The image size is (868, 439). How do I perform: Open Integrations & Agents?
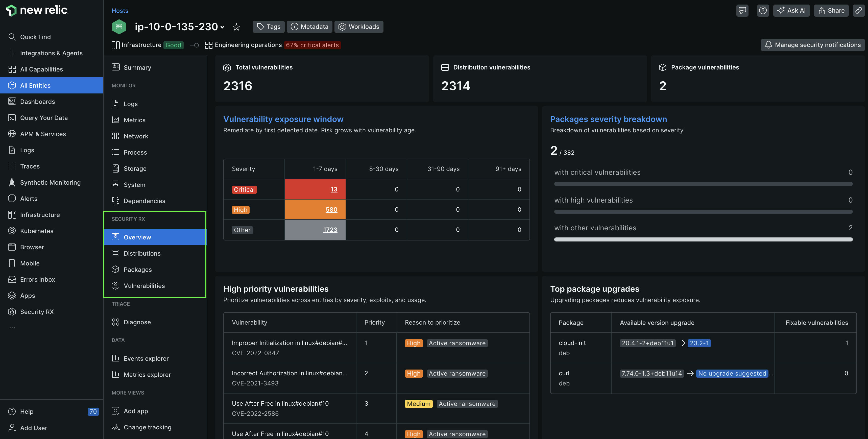(x=52, y=53)
